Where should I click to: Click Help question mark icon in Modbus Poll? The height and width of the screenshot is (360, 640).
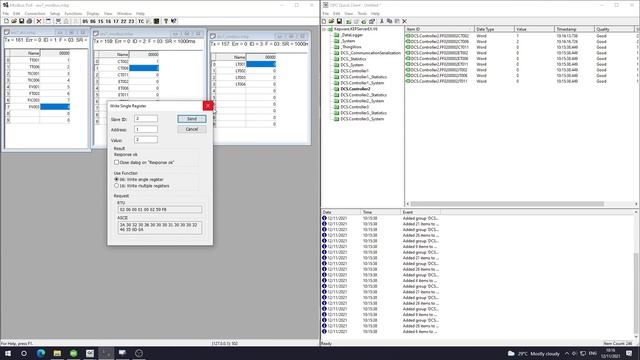tap(166, 21)
